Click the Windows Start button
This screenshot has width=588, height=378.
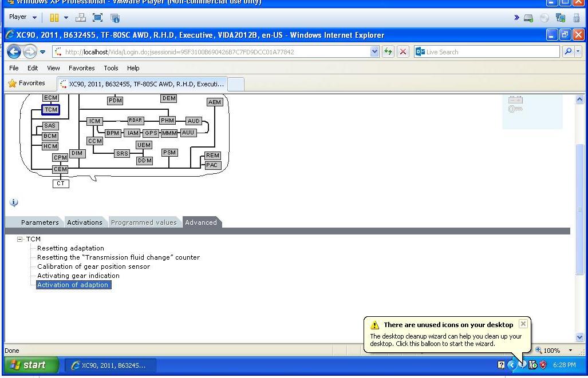[31, 365]
